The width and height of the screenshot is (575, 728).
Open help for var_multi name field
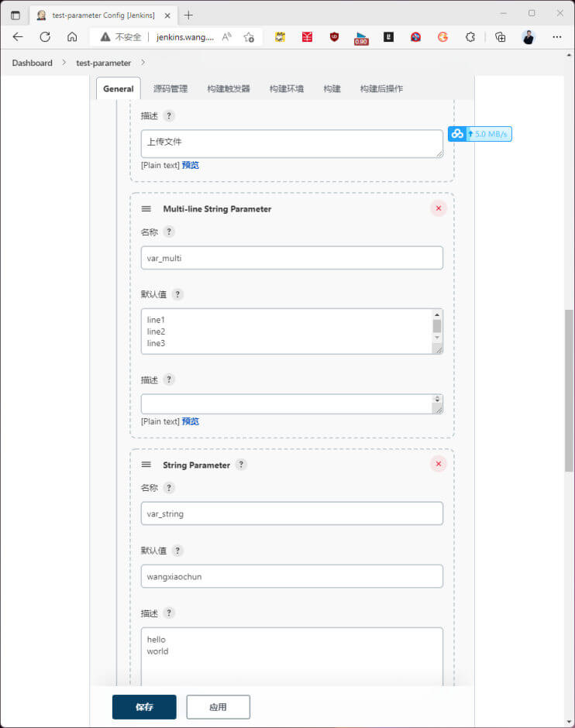[169, 232]
